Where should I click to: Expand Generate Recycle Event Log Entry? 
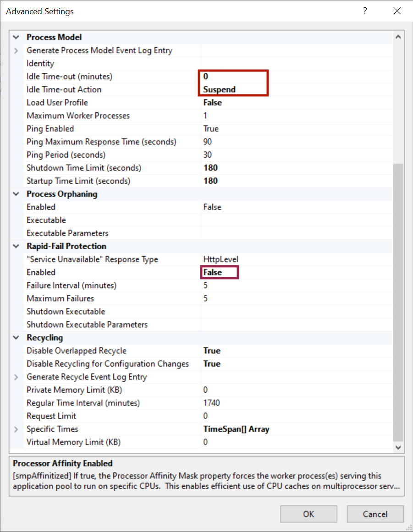coord(16,377)
